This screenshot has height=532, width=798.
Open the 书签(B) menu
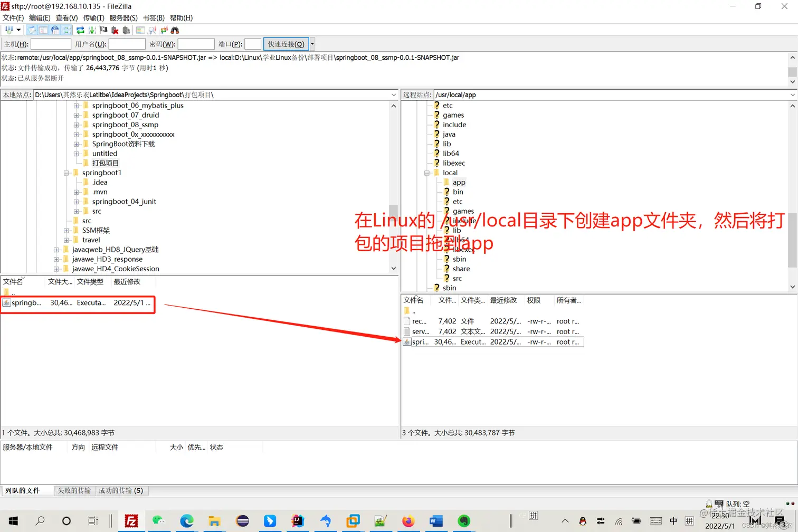tap(154, 18)
